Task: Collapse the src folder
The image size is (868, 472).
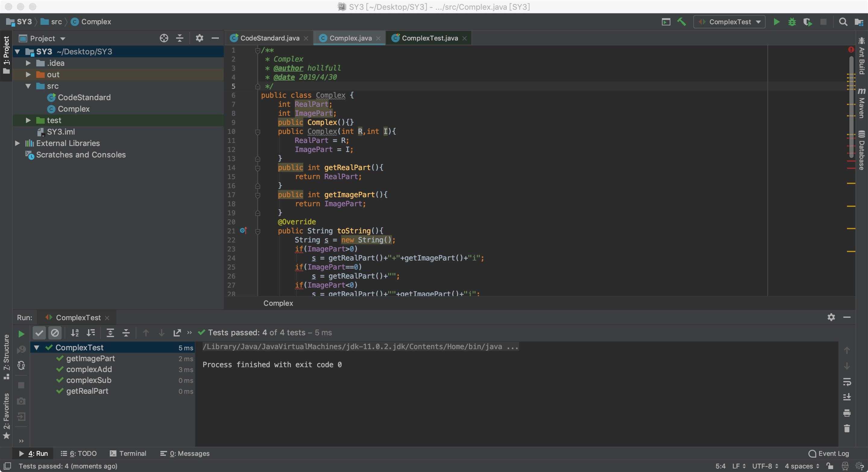Action: coord(28,86)
